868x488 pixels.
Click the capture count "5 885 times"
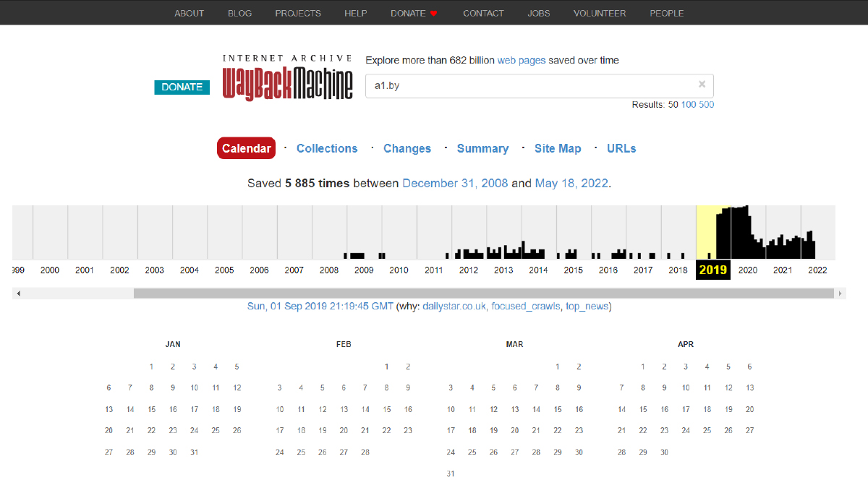318,184
